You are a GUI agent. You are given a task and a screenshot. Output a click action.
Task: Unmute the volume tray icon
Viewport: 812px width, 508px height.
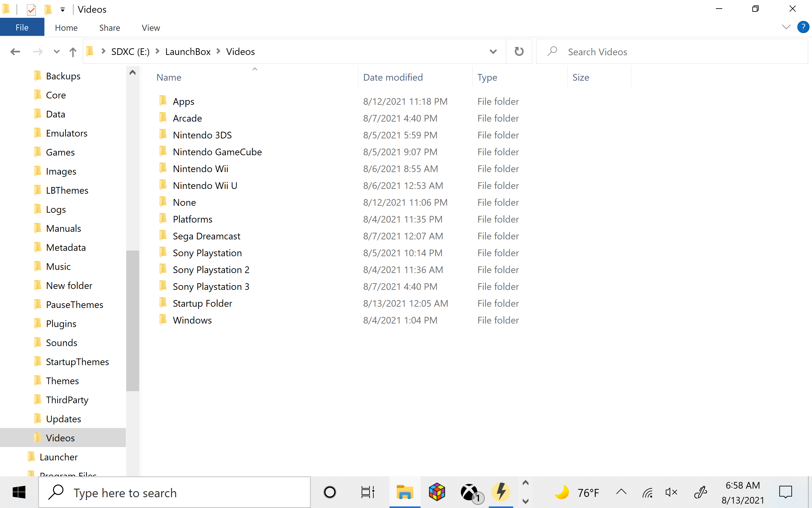tap(671, 492)
